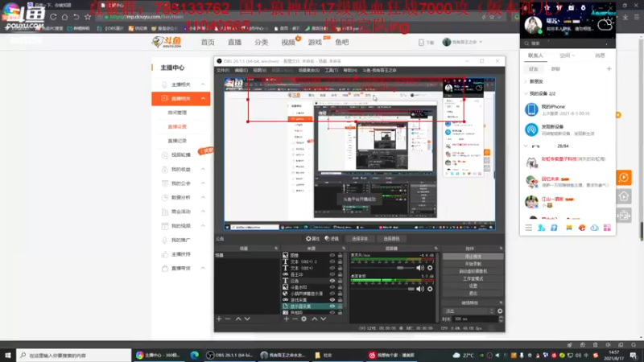Toggle visibility of the 斗鱼水印 source
This screenshot has width=644, height=362.
point(332,287)
